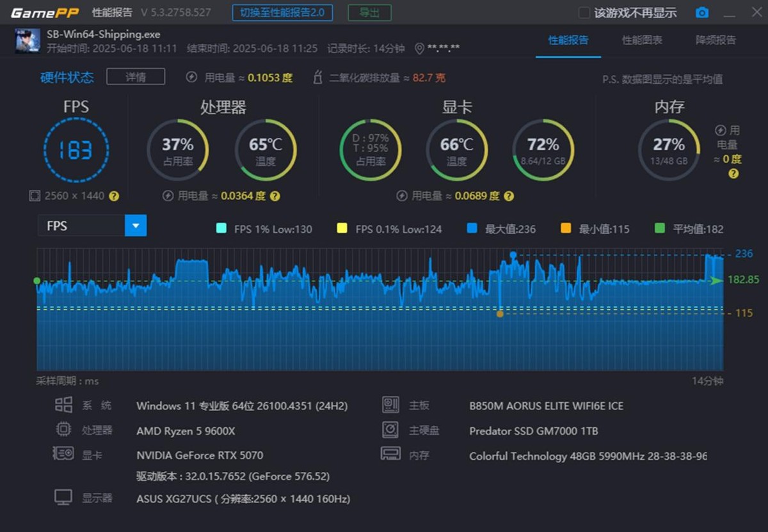This screenshot has width=768, height=532.
Task: Toggle 最小值 orange legend swatch
Action: click(x=565, y=228)
